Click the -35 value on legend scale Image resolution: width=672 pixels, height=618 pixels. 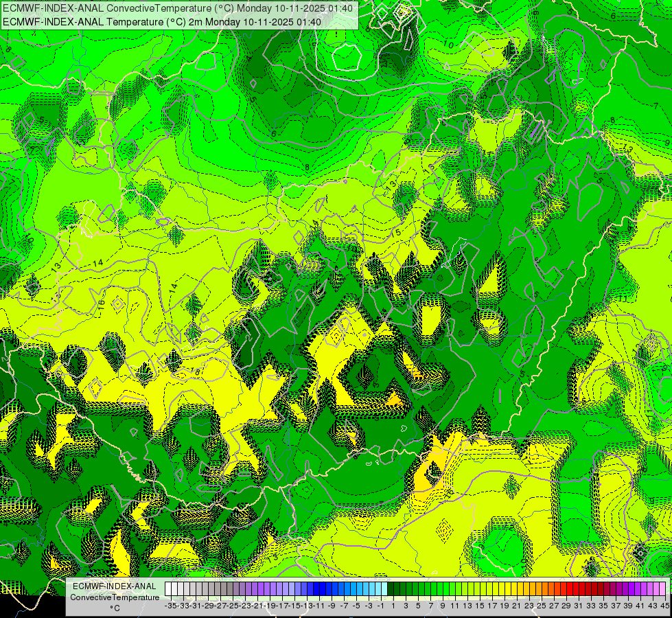(x=171, y=606)
